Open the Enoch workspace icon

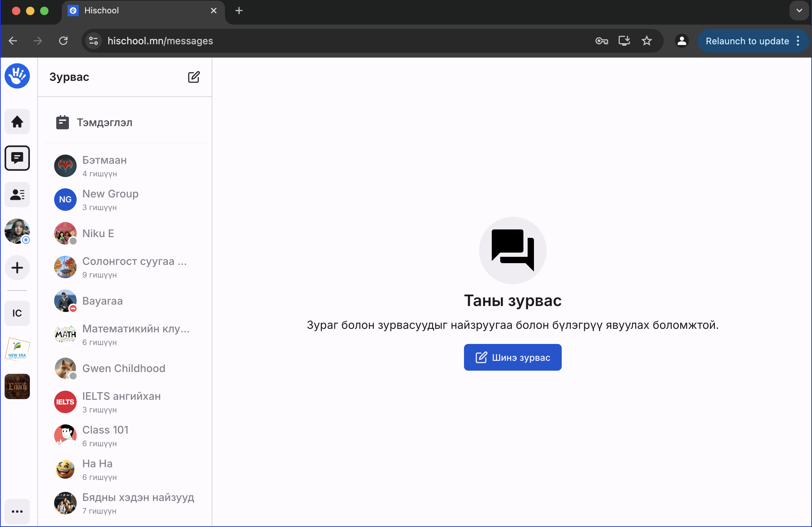(17, 386)
